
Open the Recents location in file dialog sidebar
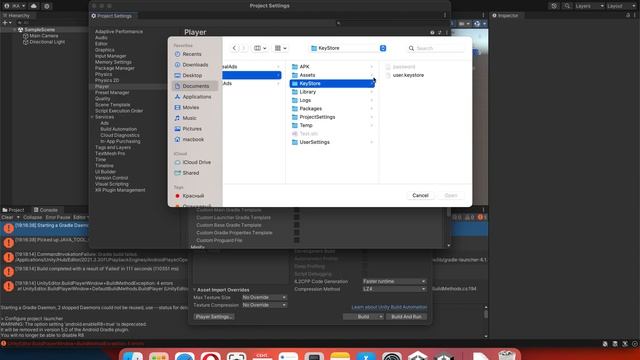click(x=192, y=54)
